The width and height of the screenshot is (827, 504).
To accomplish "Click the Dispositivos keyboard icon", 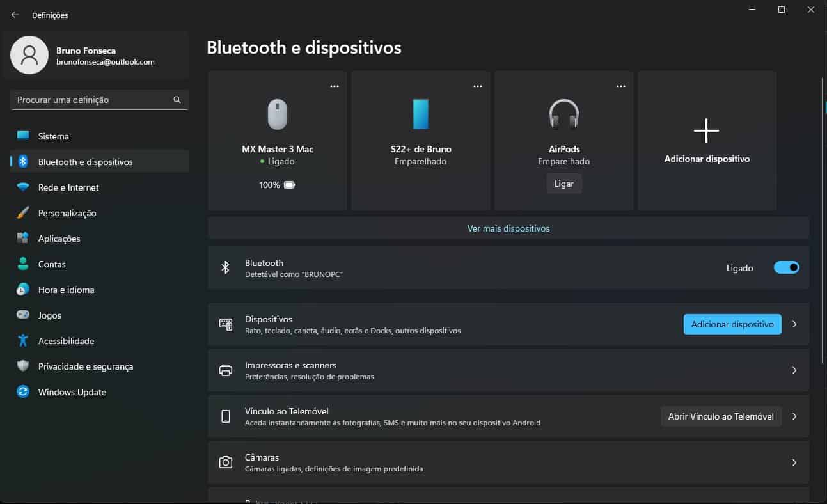I will tap(226, 324).
